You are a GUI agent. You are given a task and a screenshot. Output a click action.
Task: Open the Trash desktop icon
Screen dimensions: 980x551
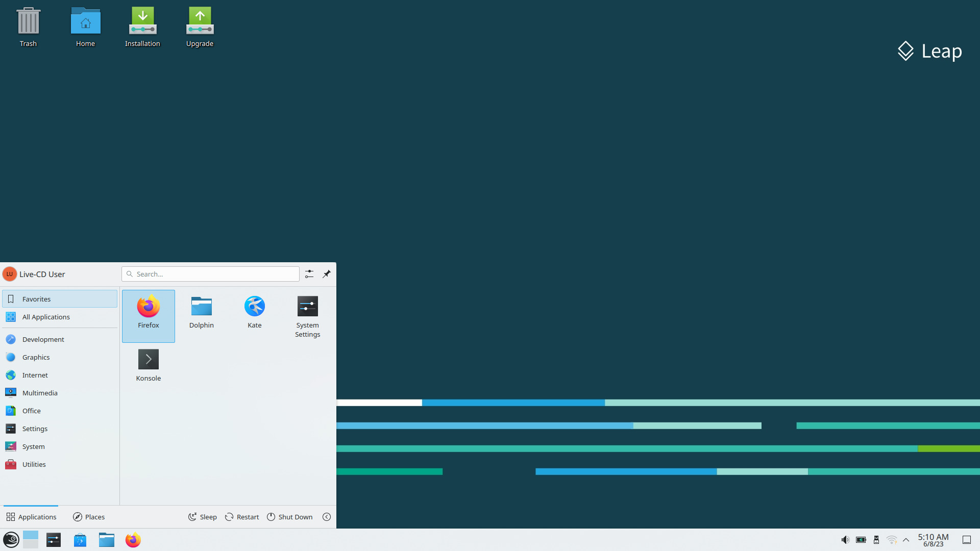pyautogui.click(x=28, y=27)
